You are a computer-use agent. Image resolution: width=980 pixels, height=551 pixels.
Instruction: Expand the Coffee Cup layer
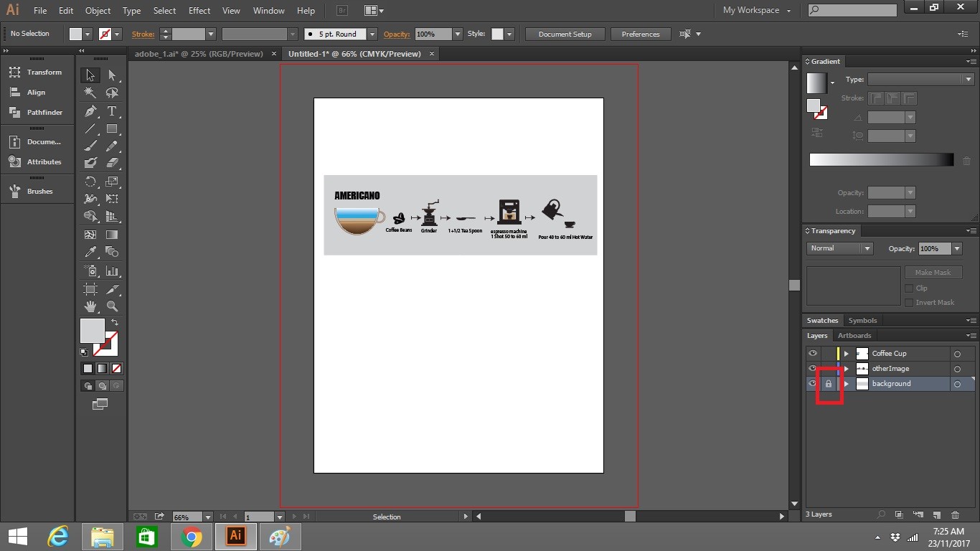[847, 354]
